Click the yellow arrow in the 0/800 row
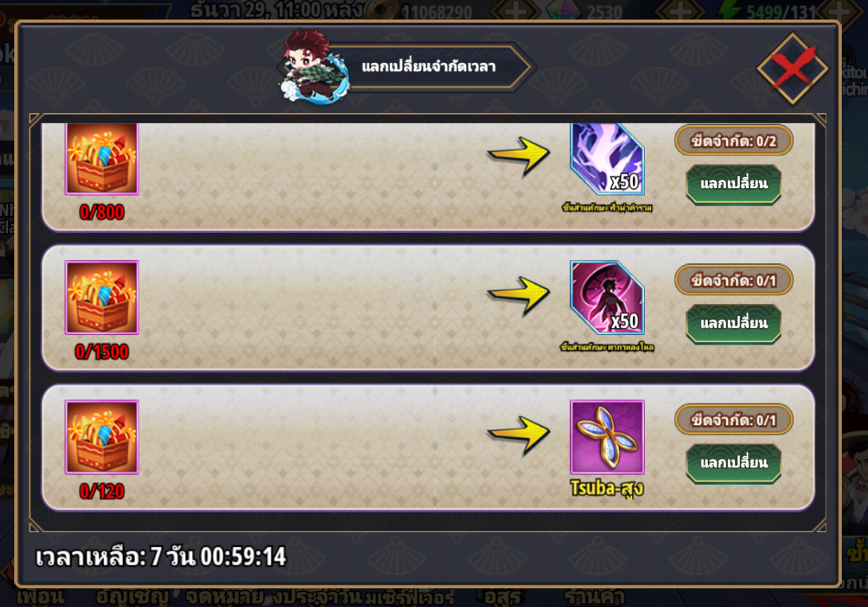868x607 pixels. (519, 156)
